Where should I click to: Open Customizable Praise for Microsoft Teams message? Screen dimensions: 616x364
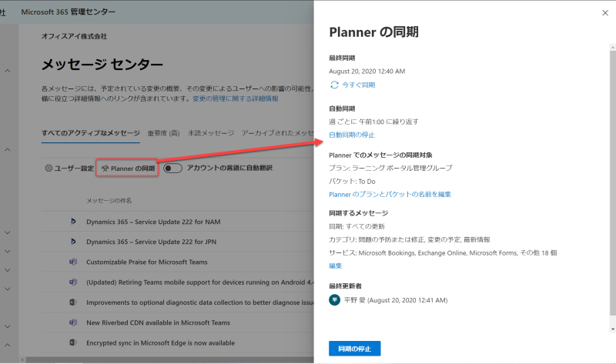click(x=147, y=262)
